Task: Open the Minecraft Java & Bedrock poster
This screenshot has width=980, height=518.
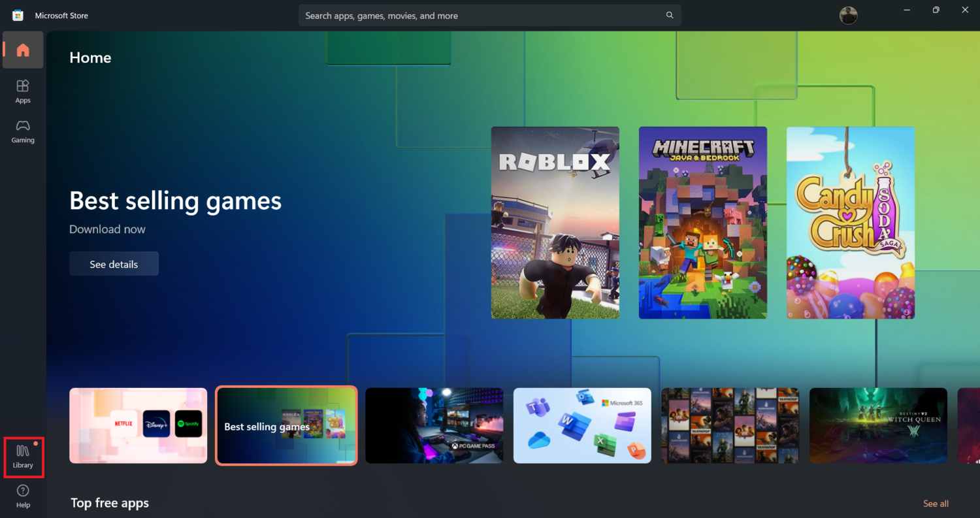Action: [x=703, y=223]
